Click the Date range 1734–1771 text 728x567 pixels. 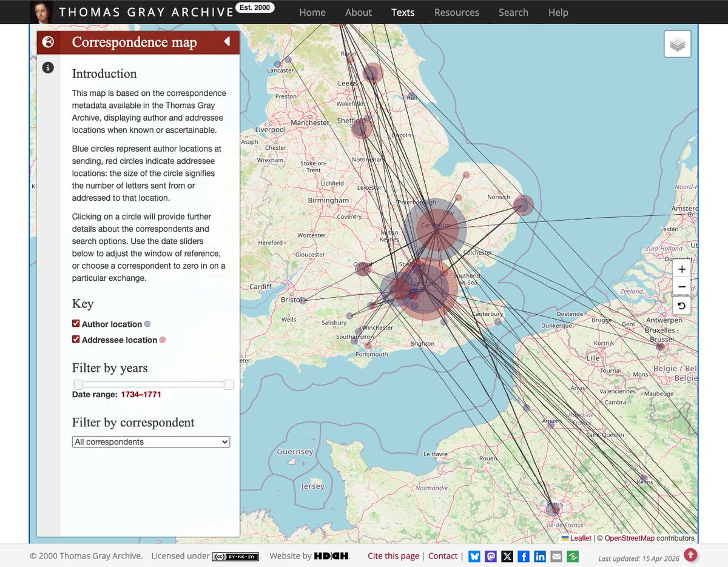tap(116, 394)
